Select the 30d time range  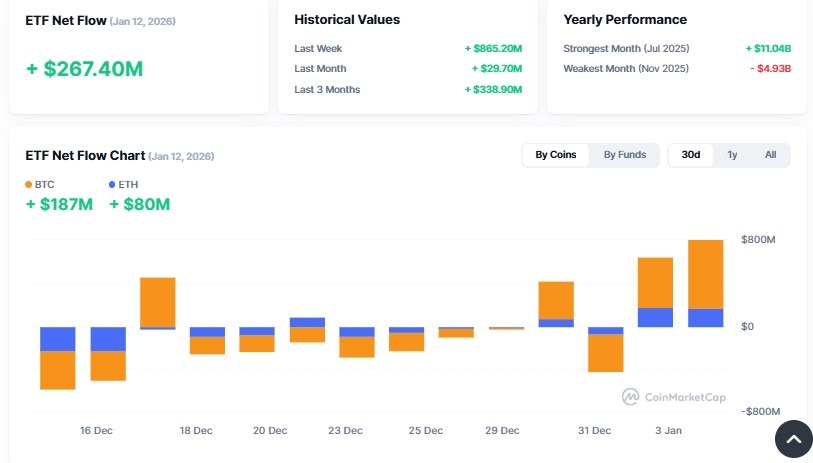(690, 155)
